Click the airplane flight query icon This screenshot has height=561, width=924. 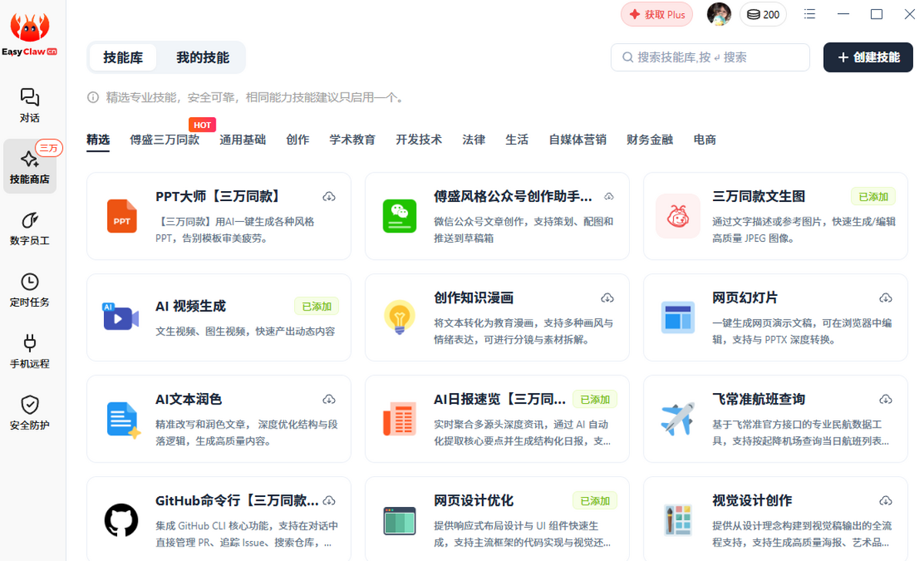[x=678, y=418]
